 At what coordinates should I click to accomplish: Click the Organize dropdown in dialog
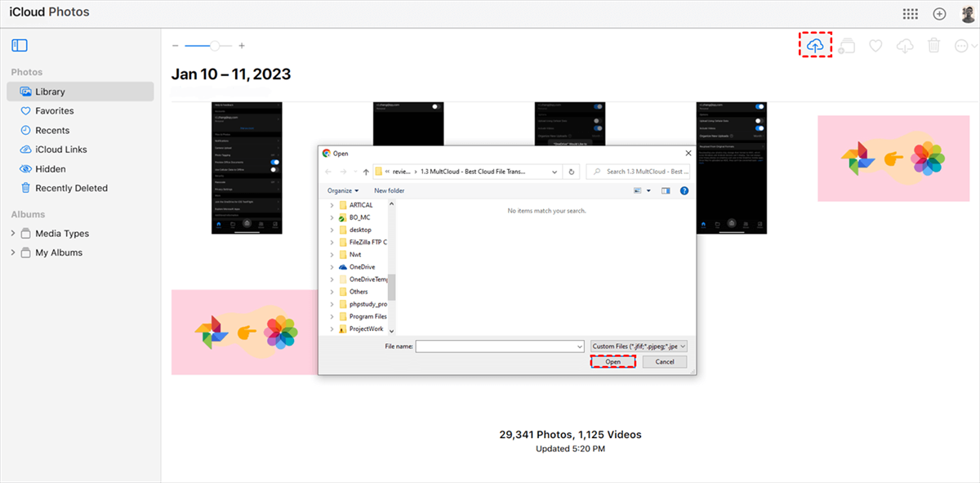tap(342, 190)
